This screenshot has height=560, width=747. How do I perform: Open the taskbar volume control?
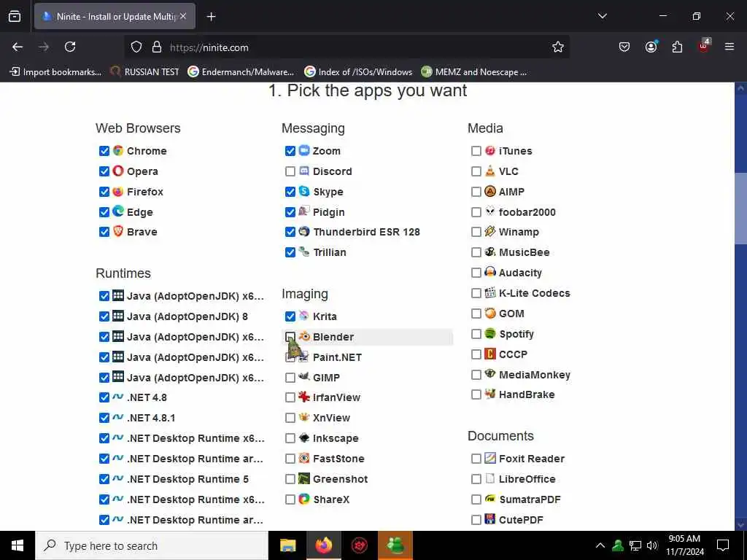point(652,545)
